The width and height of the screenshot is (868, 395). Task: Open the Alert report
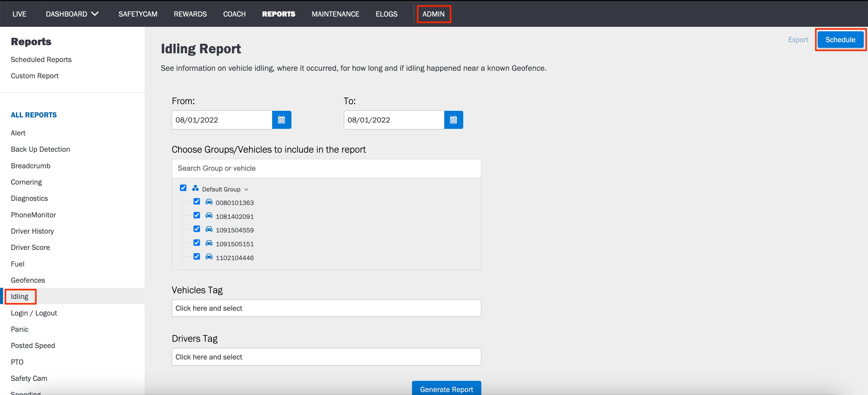pos(18,133)
